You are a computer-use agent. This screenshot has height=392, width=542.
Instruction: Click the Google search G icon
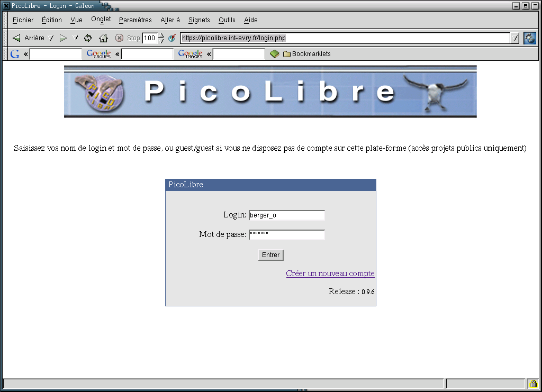click(x=15, y=54)
